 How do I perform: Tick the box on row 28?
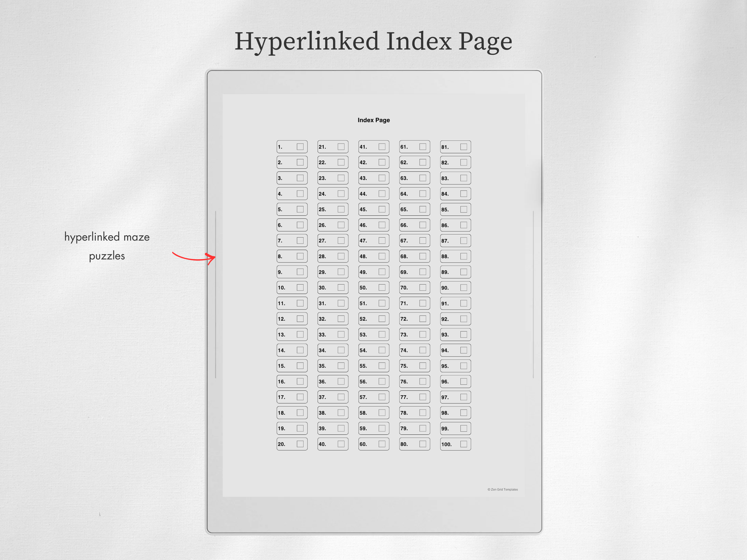[341, 256]
